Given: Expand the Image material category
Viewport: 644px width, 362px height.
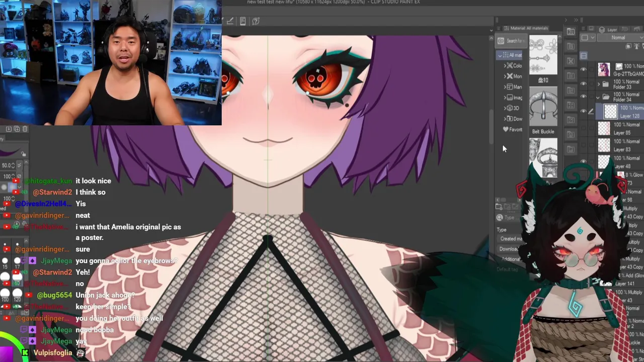Looking at the screenshot, I should (x=505, y=98).
